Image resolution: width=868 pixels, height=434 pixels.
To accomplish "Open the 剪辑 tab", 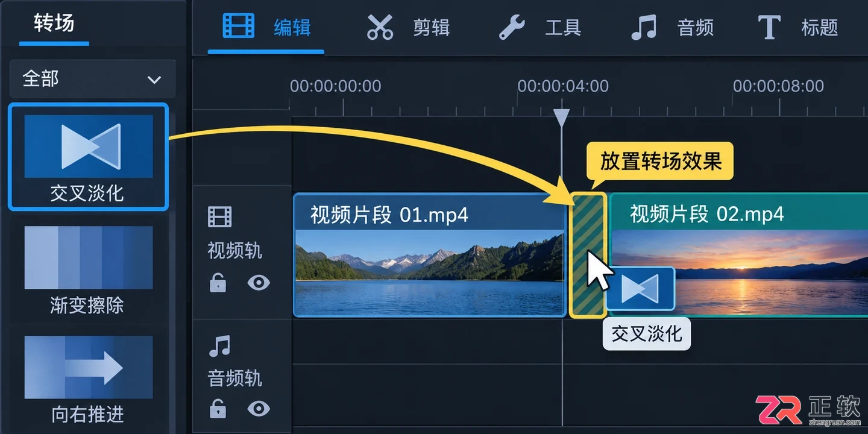I will 408,27.
